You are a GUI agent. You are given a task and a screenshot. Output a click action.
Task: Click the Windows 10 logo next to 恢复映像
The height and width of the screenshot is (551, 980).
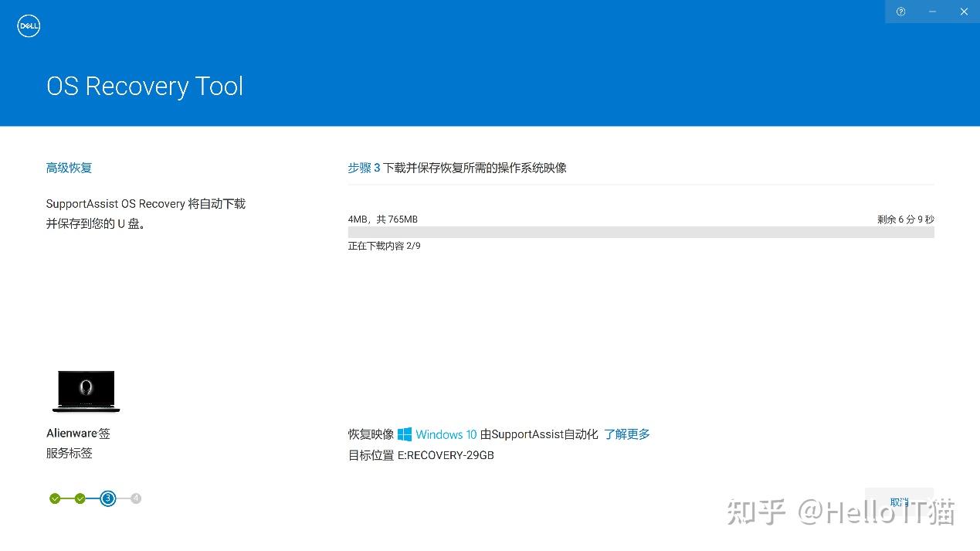(405, 434)
